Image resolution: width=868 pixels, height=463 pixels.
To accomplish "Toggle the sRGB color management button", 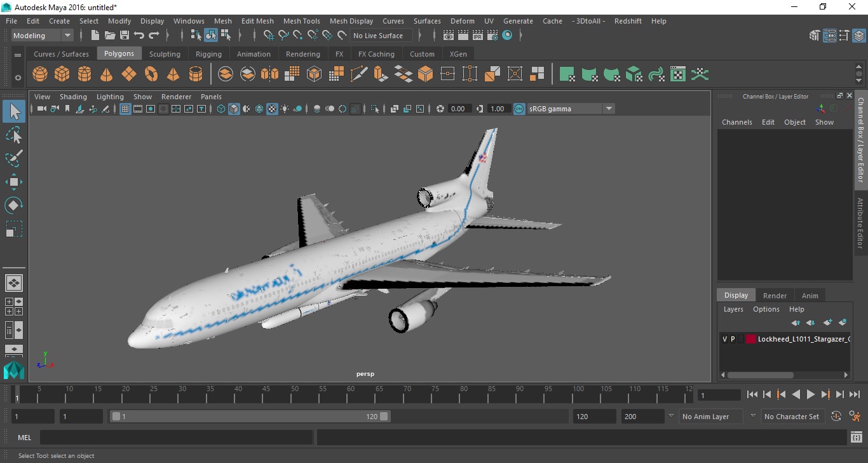I will click(519, 109).
